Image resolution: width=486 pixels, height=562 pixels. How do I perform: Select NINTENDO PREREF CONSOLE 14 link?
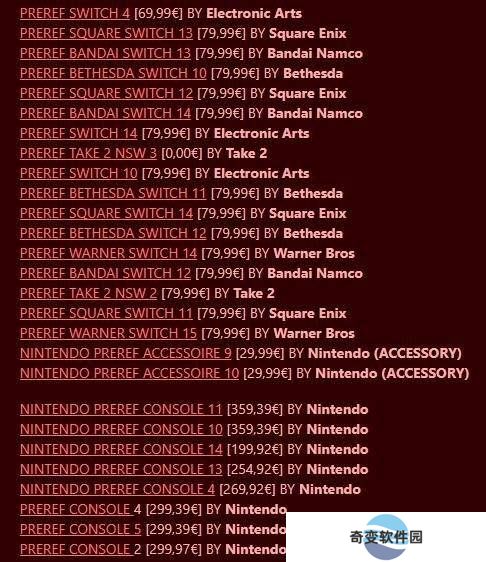point(121,449)
